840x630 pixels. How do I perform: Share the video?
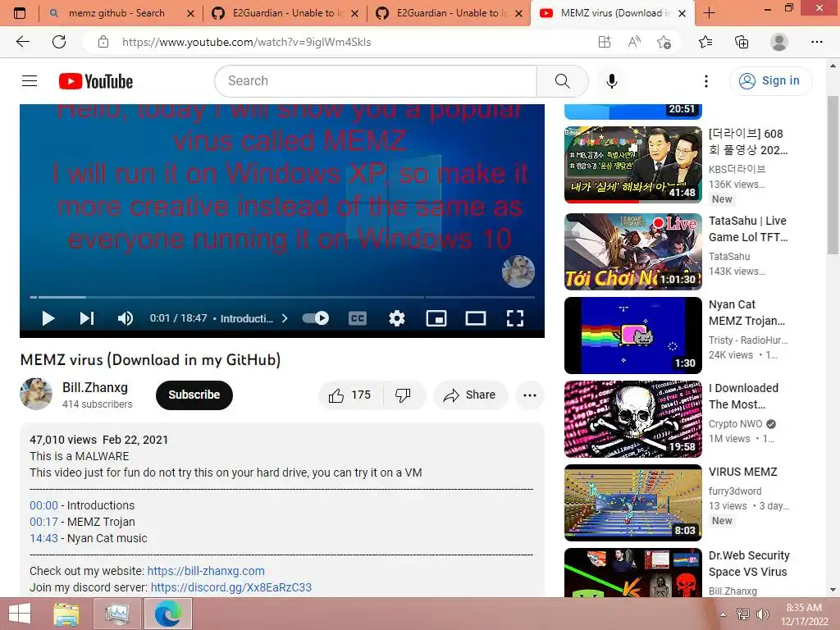pyautogui.click(x=470, y=395)
